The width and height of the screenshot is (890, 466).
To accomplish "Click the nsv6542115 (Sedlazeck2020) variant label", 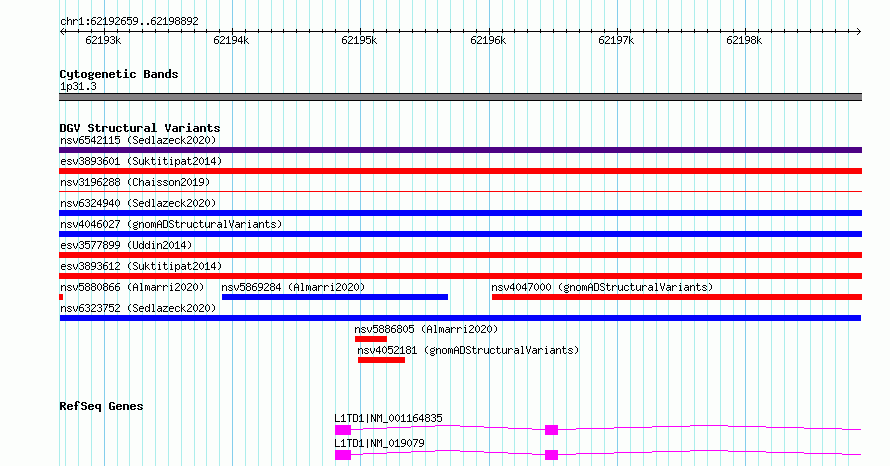I will tap(138, 140).
